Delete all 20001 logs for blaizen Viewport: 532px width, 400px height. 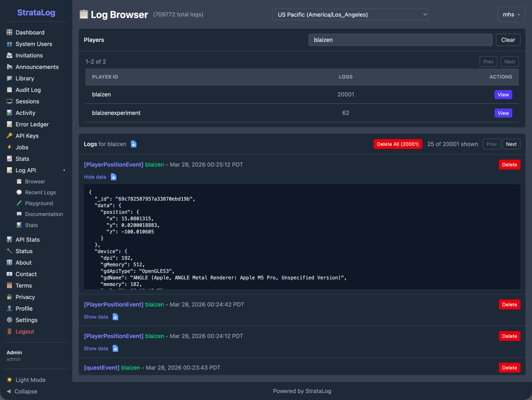point(397,144)
